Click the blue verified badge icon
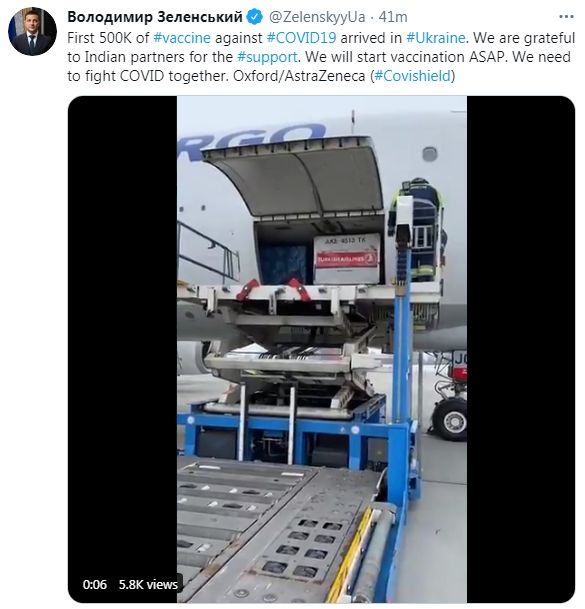The height and width of the screenshot is (609, 585). pyautogui.click(x=255, y=17)
